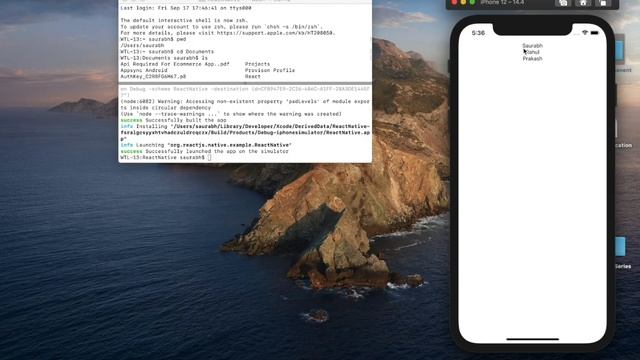Tap the Wi-Fi icon in iPhone status bar
640x360 pixels.
(585, 33)
